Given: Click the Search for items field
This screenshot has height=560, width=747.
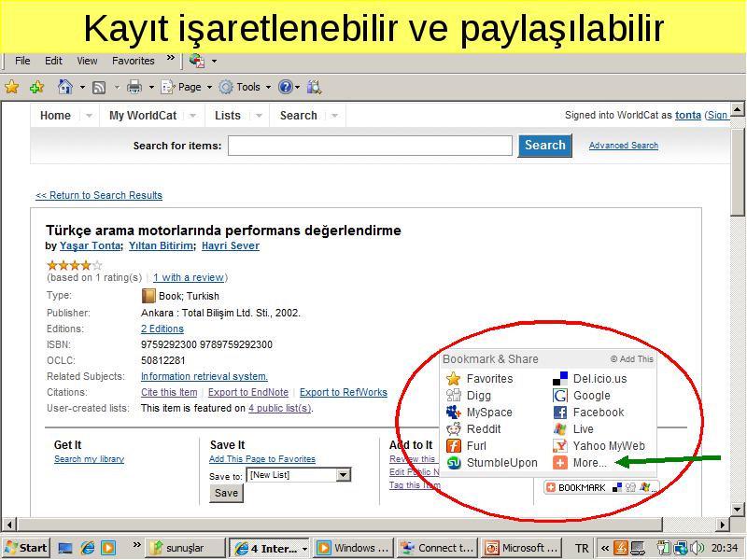Looking at the screenshot, I should pos(370,146).
